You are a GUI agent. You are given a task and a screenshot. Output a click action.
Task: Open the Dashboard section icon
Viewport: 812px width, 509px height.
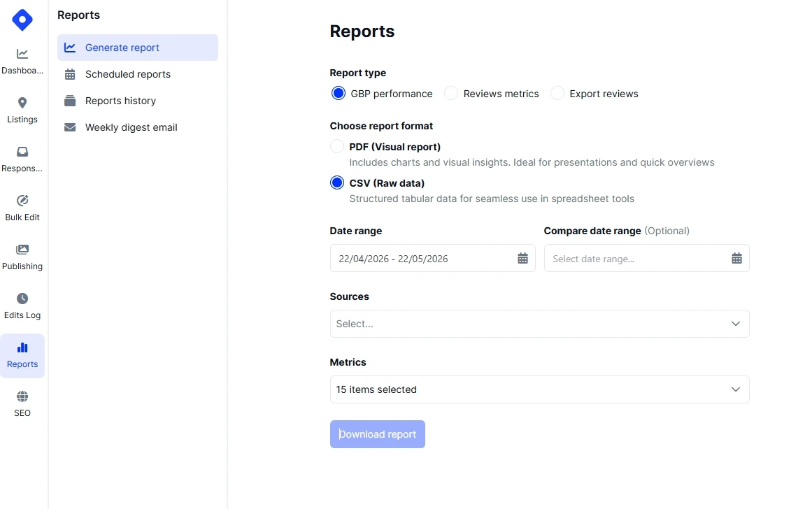point(22,54)
